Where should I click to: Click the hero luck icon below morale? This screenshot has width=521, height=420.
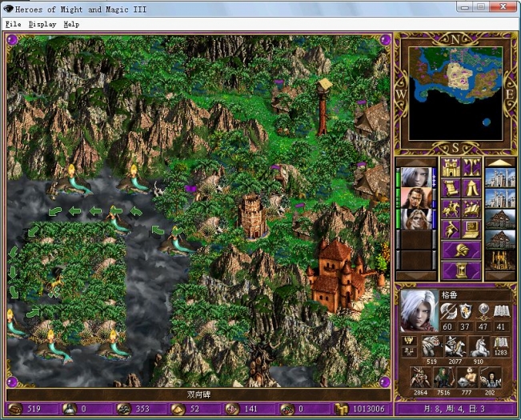[x=409, y=352]
